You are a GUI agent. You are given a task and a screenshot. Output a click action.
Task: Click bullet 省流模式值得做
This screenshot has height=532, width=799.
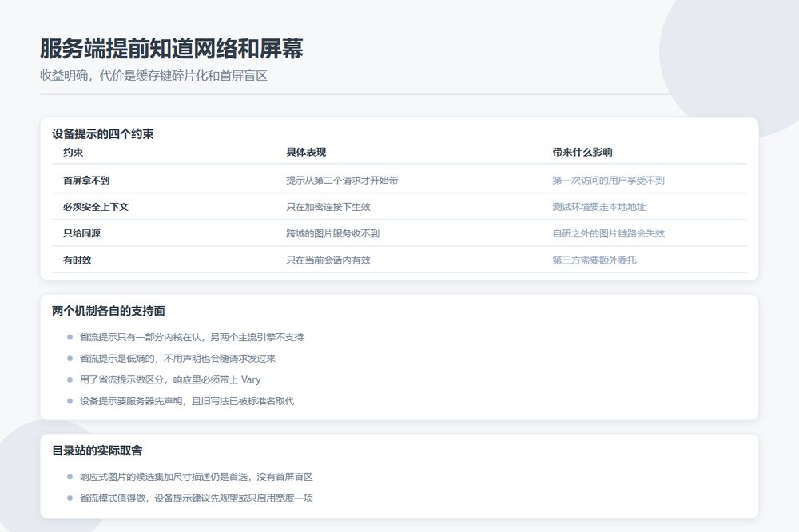coord(197,498)
